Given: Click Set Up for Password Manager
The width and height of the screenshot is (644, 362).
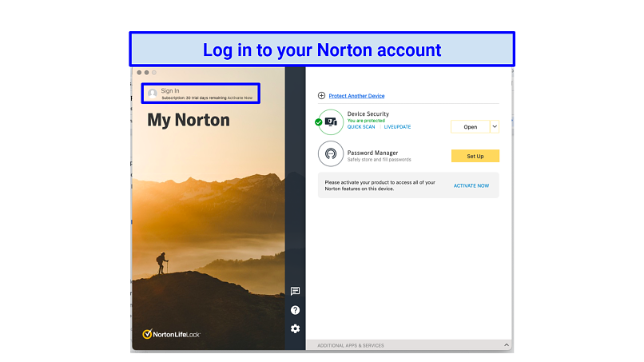Looking at the screenshot, I should [475, 156].
